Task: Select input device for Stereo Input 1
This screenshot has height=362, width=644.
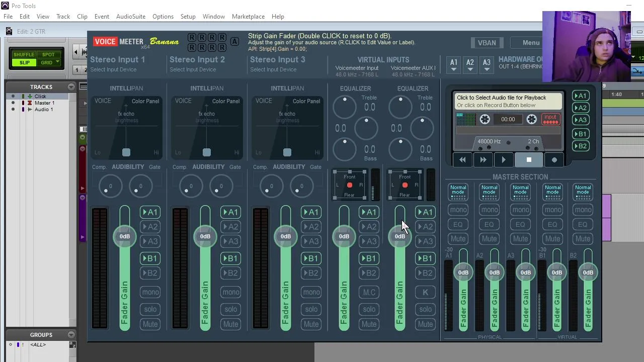Action: (113, 69)
